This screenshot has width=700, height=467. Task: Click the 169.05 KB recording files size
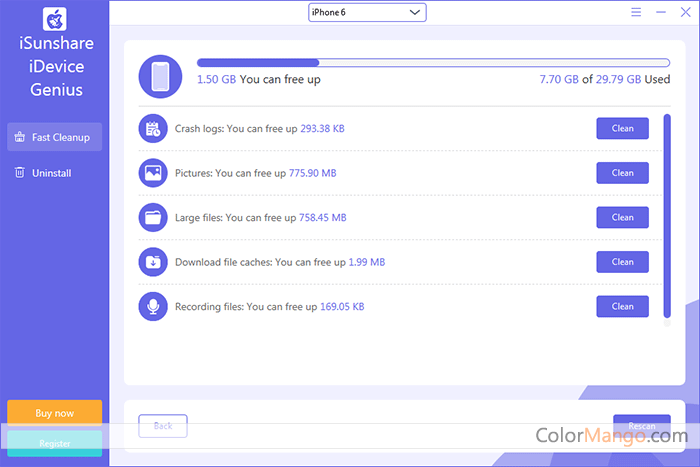pos(342,307)
